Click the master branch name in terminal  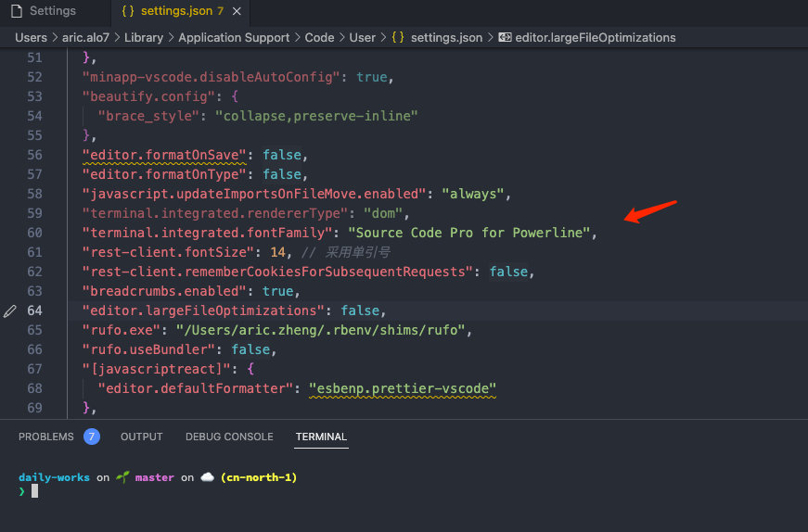(x=155, y=477)
